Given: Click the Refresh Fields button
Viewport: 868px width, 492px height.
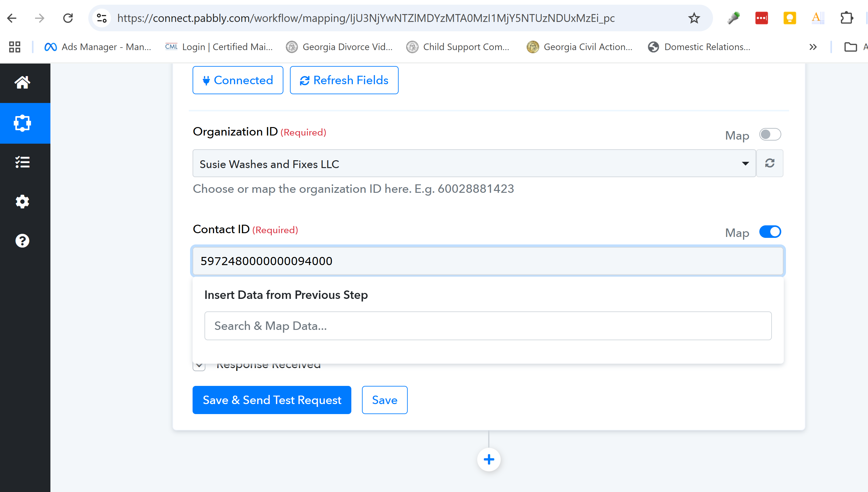Looking at the screenshot, I should [344, 80].
